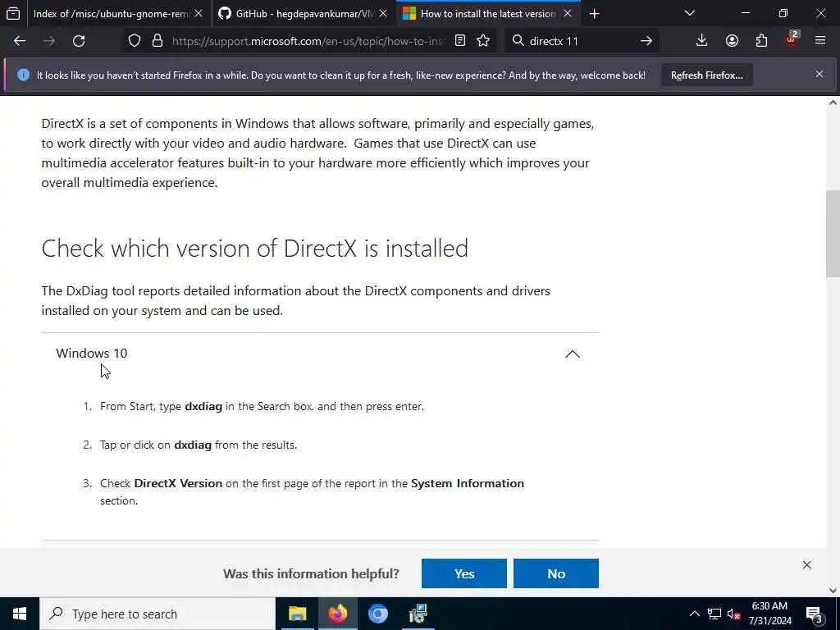The width and height of the screenshot is (840, 630).
Task: Click the directx 11 search field
Action: click(581, 41)
